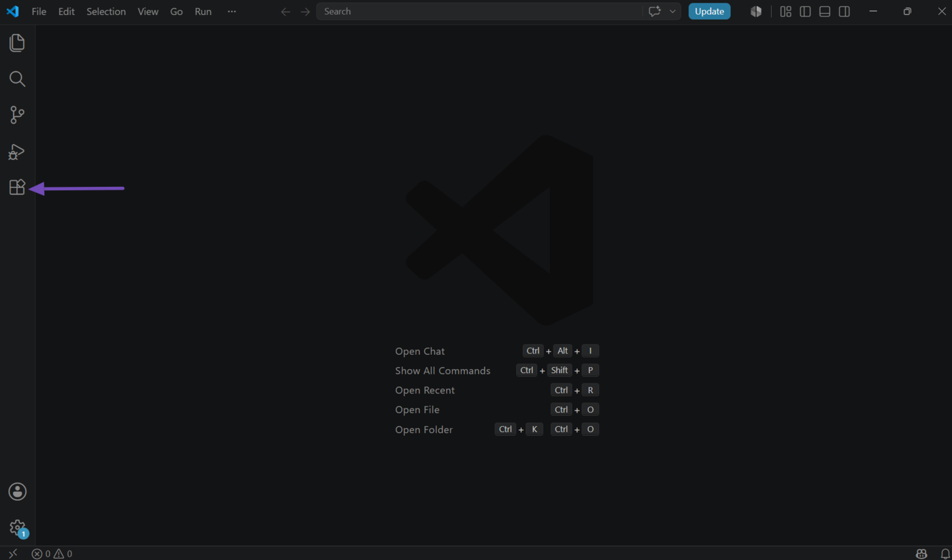Screen dimensions: 952x560
Task: Open the Selection menu
Action: [x=106, y=12]
